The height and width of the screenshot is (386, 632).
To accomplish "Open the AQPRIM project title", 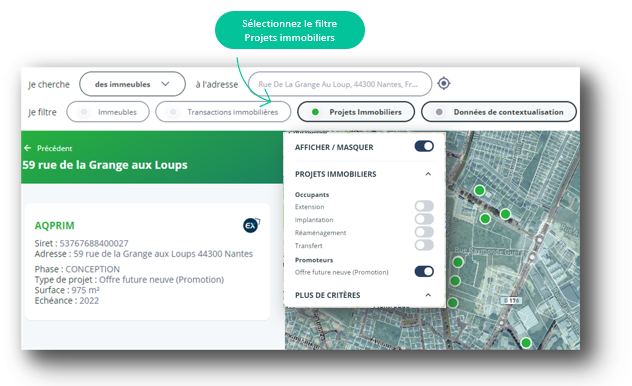I will 54,225.
